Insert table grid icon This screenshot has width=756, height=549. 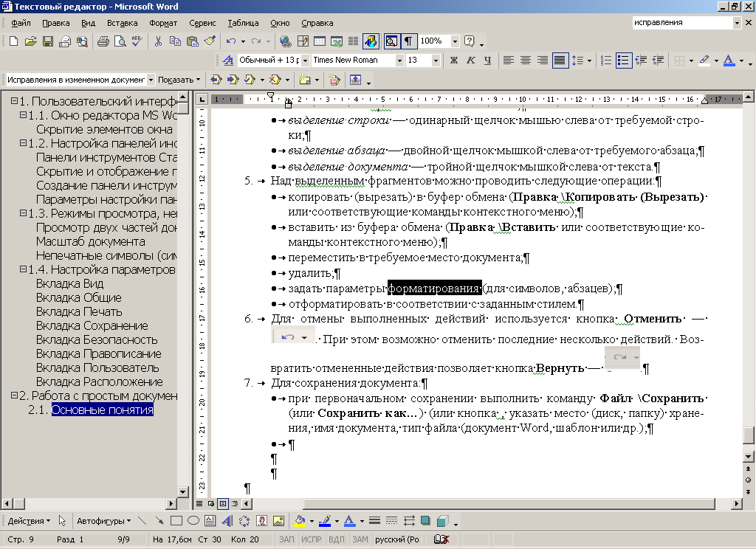[319, 41]
